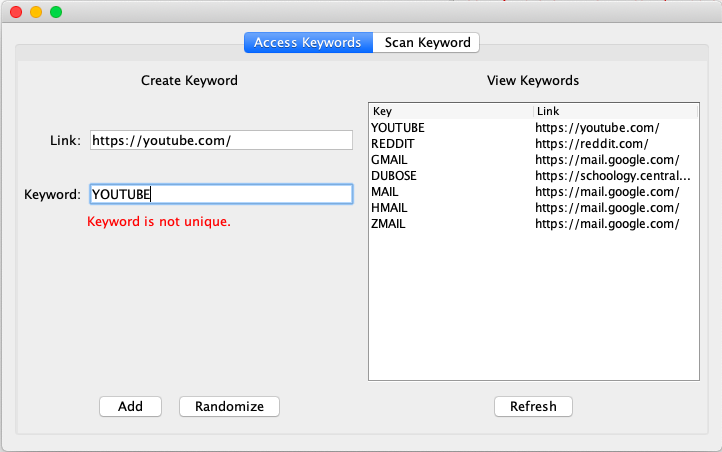Choose the GMAIL keyword entry

[390, 160]
